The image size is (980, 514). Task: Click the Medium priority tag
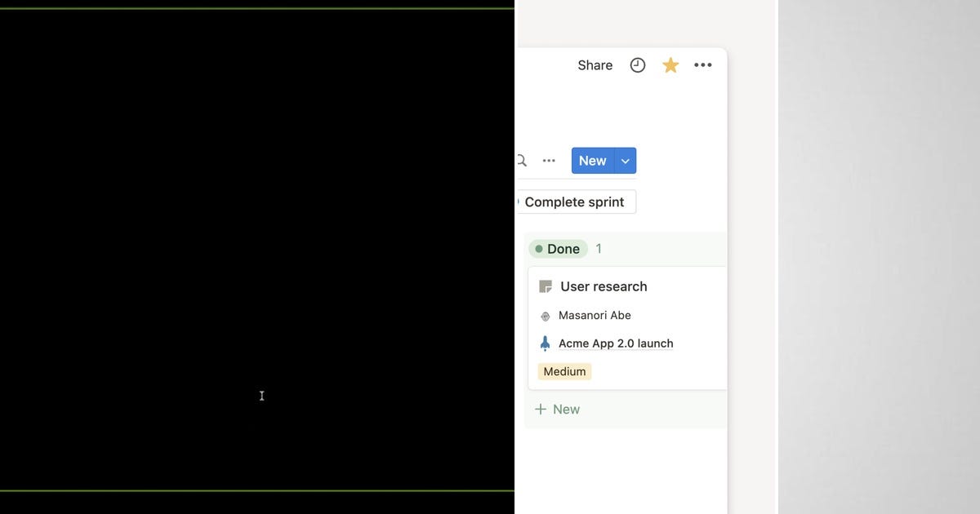click(x=564, y=371)
